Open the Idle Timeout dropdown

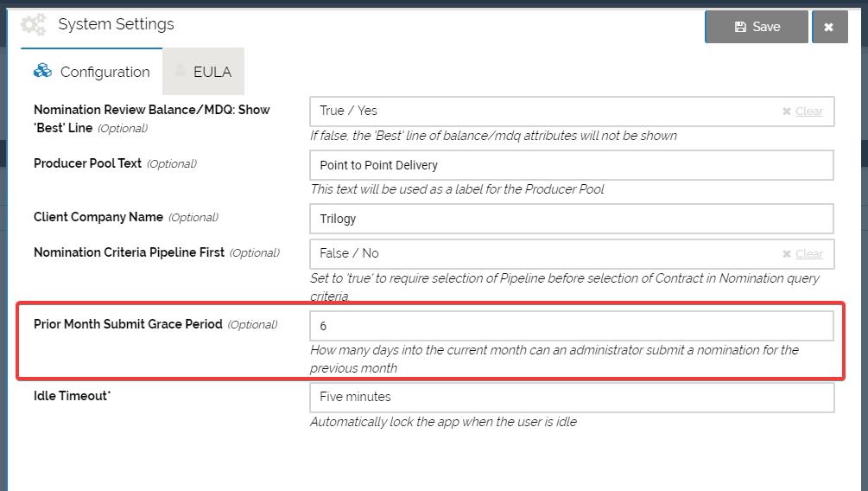(570, 397)
